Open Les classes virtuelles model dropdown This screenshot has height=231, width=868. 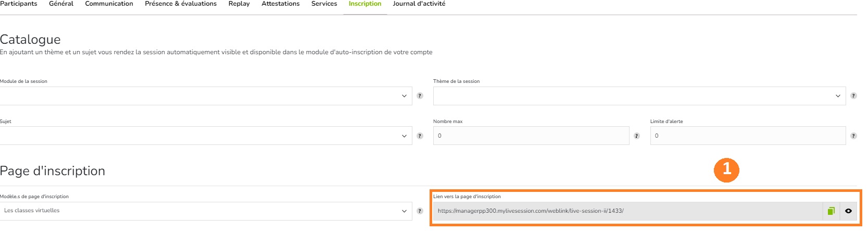pos(206,211)
